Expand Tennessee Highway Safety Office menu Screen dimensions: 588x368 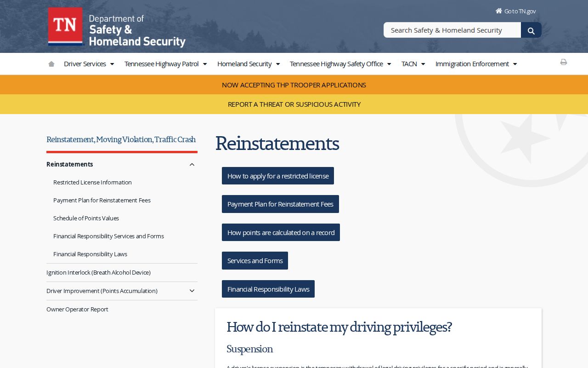340,64
